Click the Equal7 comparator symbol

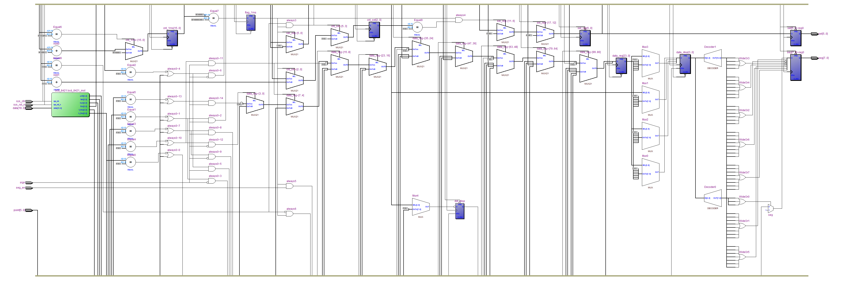point(213,18)
